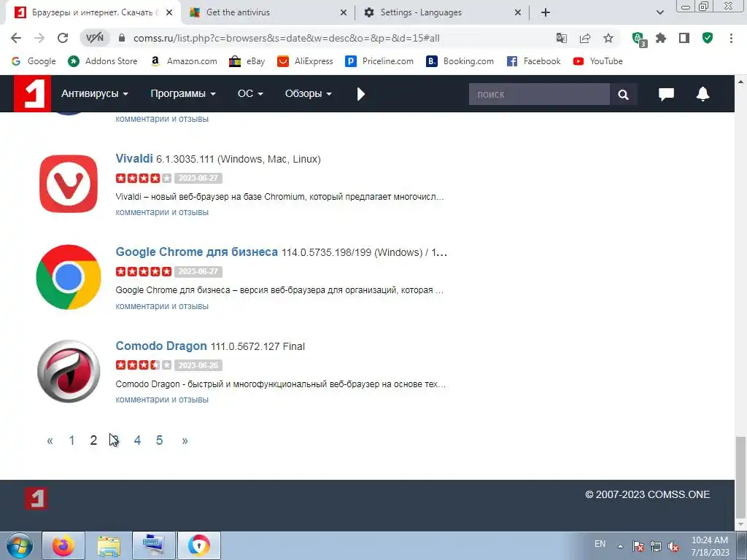The height and width of the screenshot is (560, 747).
Task: Open the browser three-dot menu
Action: tap(731, 38)
